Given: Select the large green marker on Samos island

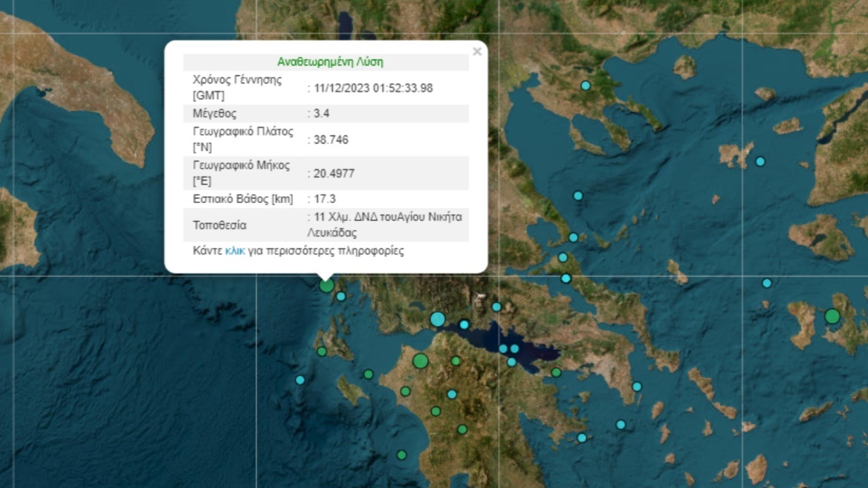Looking at the screenshot, I should tap(832, 316).
